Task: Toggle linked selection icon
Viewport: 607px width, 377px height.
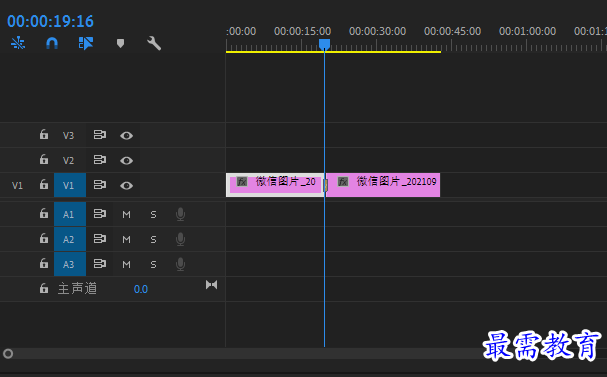Action: click(86, 43)
